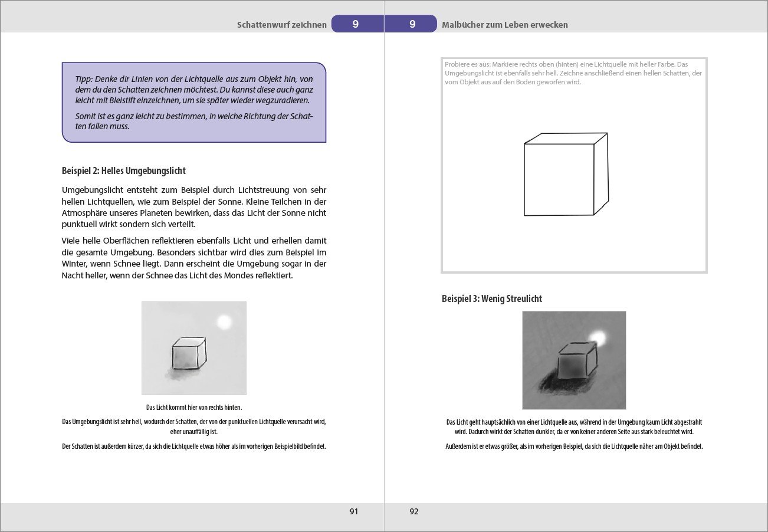This screenshot has height=532, width=768.
Task: Click the 'Probiere es aus' instruction text
Action: 572,73
